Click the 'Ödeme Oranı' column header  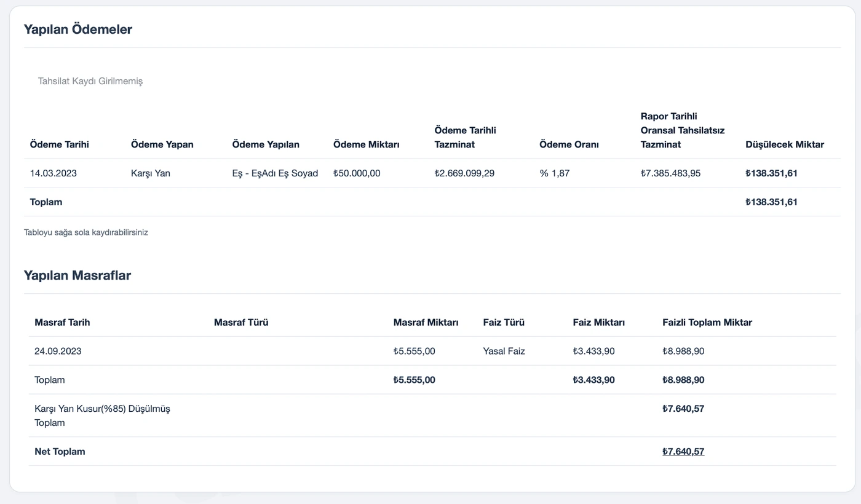click(x=569, y=144)
